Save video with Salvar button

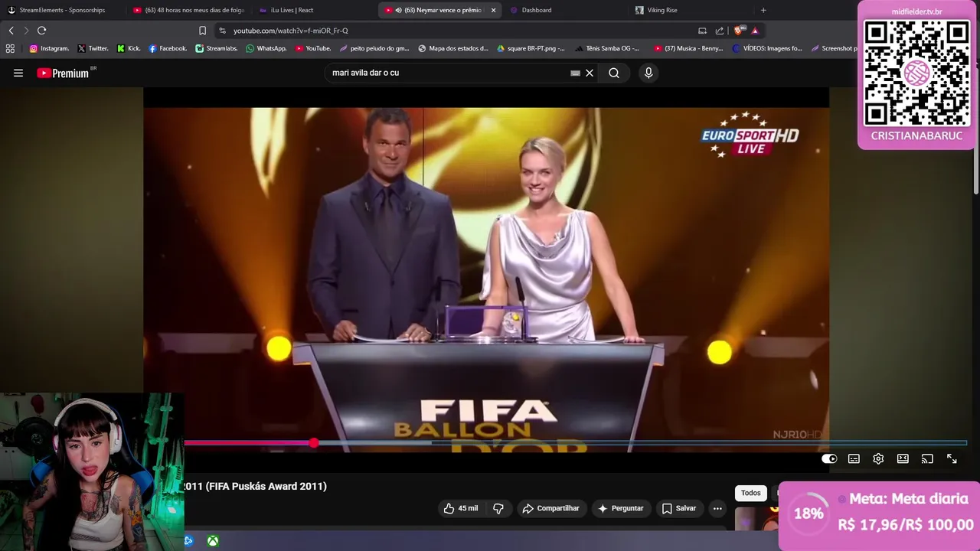[x=679, y=508]
